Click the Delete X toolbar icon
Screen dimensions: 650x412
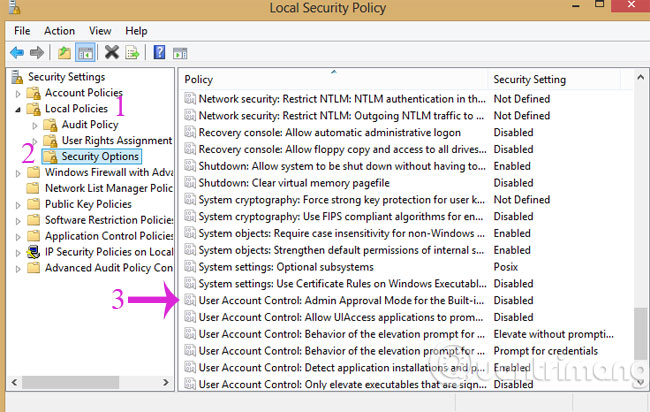(112, 52)
